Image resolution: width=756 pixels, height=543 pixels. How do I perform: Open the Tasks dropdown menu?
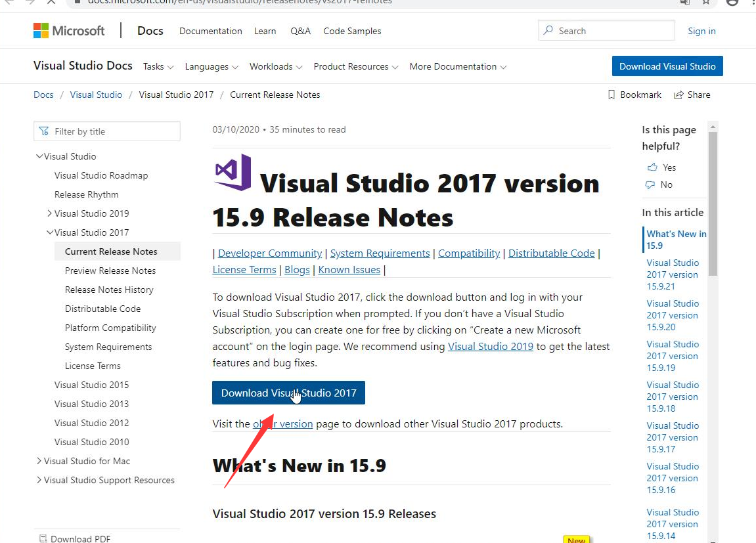click(x=158, y=66)
